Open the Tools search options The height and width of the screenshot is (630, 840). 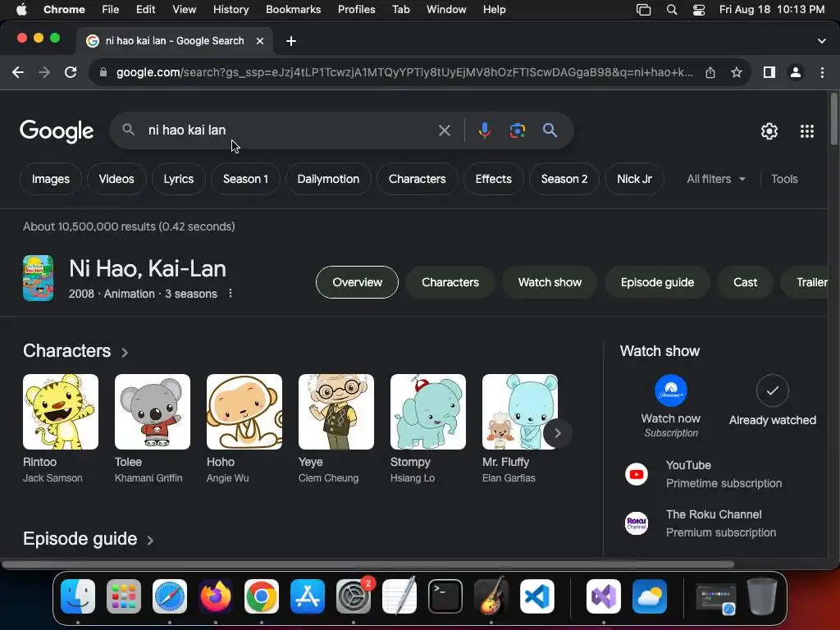pos(784,179)
